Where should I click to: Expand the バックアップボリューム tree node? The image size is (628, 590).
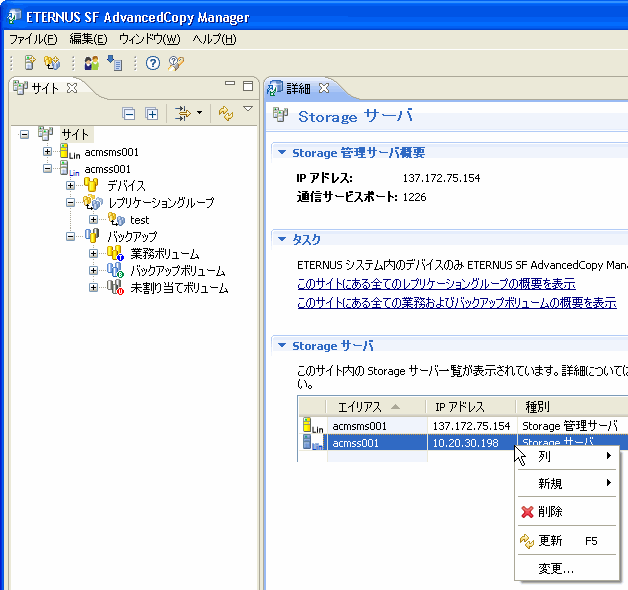coord(93,271)
